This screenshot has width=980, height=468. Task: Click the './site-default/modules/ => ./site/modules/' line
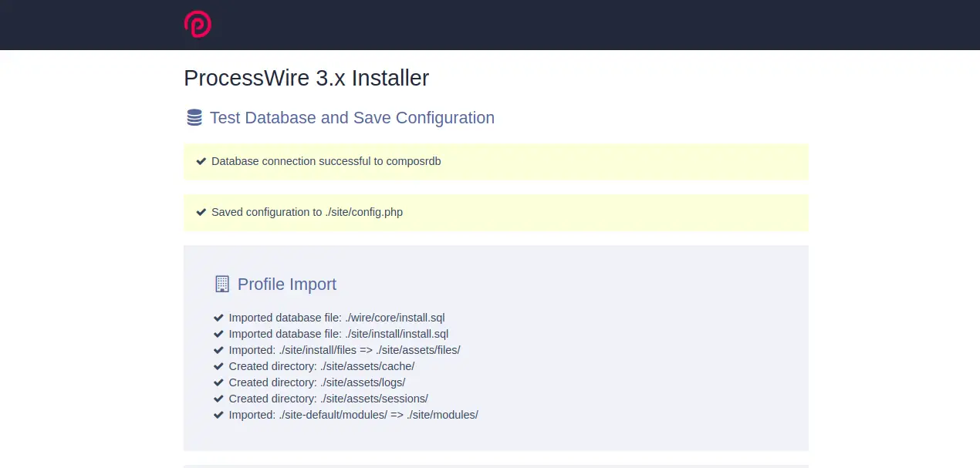pos(353,415)
